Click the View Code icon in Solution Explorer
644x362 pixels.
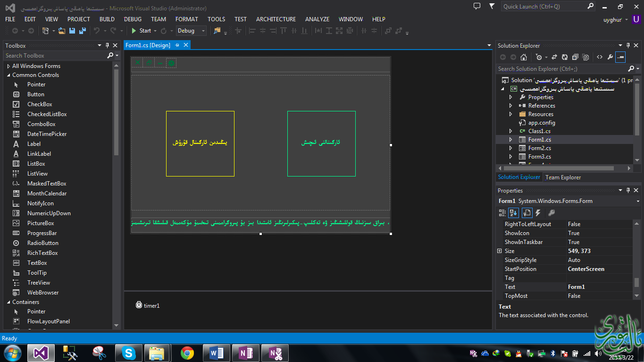(x=600, y=57)
